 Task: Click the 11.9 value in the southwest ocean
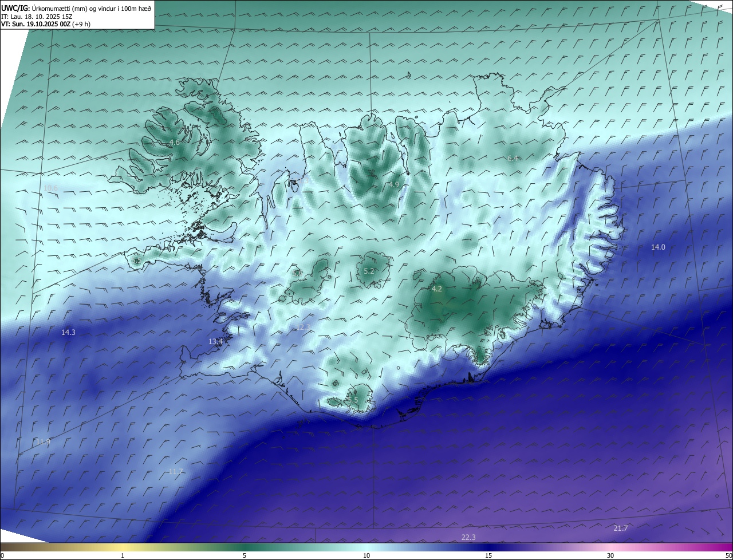(43, 441)
